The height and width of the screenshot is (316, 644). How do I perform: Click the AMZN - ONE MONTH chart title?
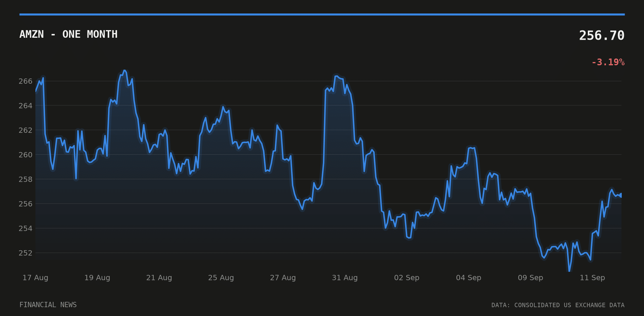click(x=68, y=34)
